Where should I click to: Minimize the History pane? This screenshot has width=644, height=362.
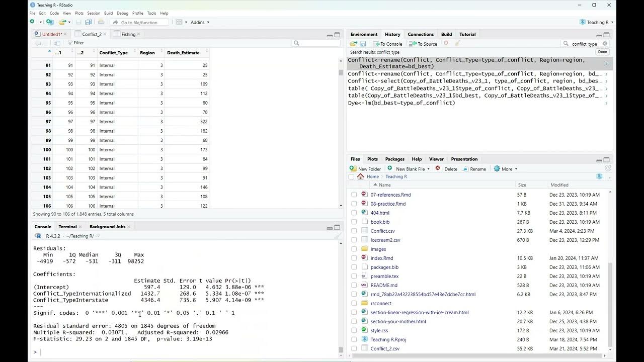[599, 35]
